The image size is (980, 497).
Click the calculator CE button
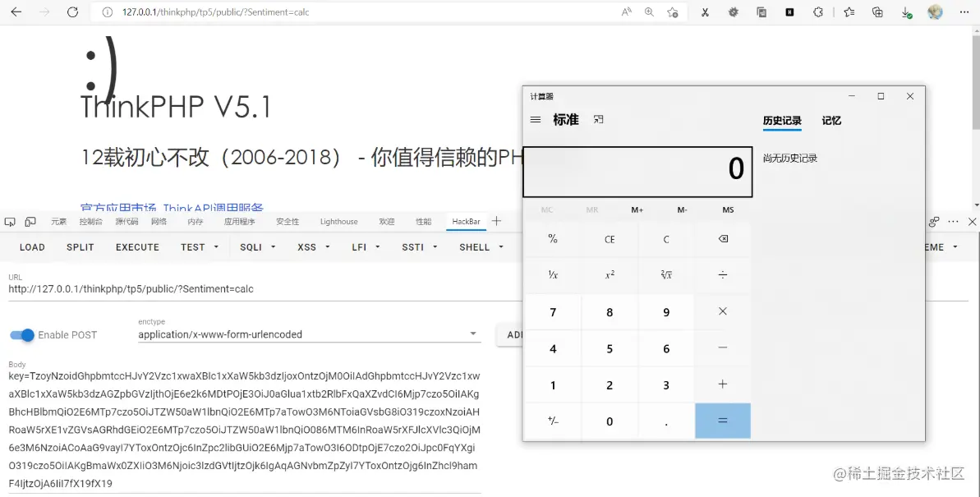610,239
